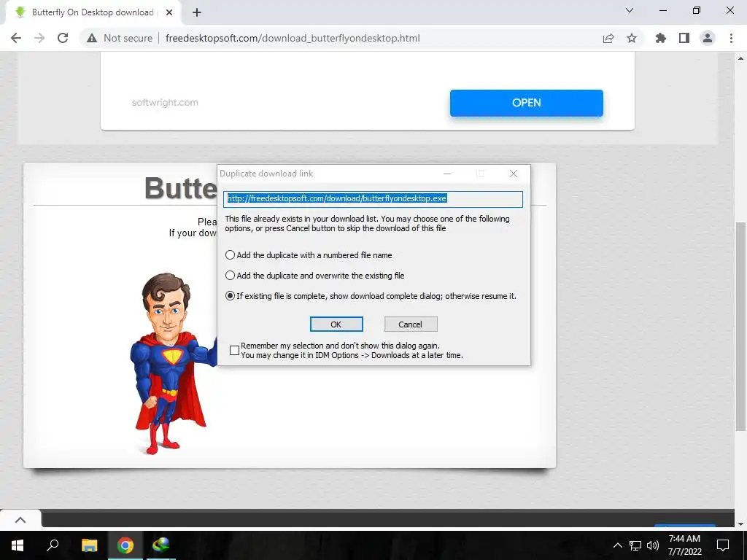Image resolution: width=747 pixels, height=560 pixels.
Task: Open the Windows Start menu
Action: (x=18, y=545)
